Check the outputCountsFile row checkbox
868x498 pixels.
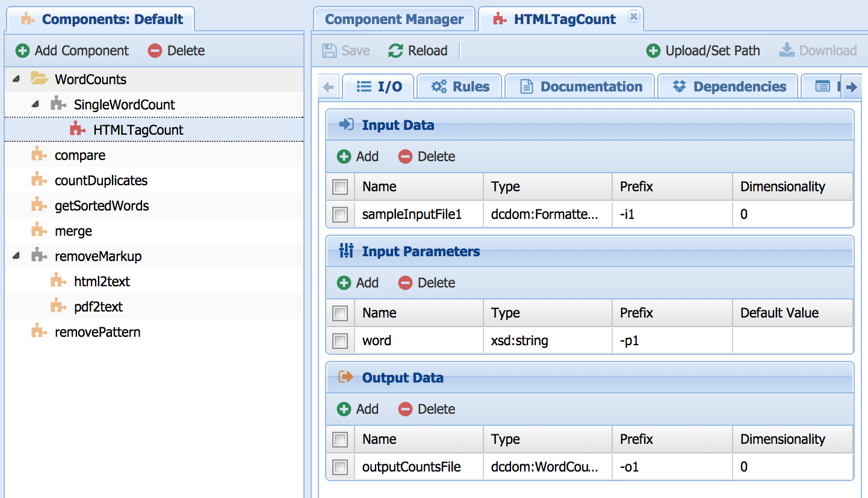coord(340,467)
